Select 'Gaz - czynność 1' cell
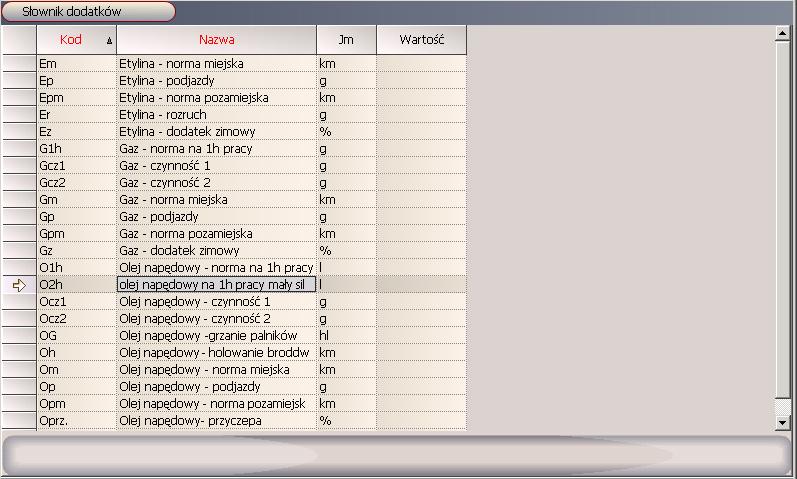 tap(217, 166)
